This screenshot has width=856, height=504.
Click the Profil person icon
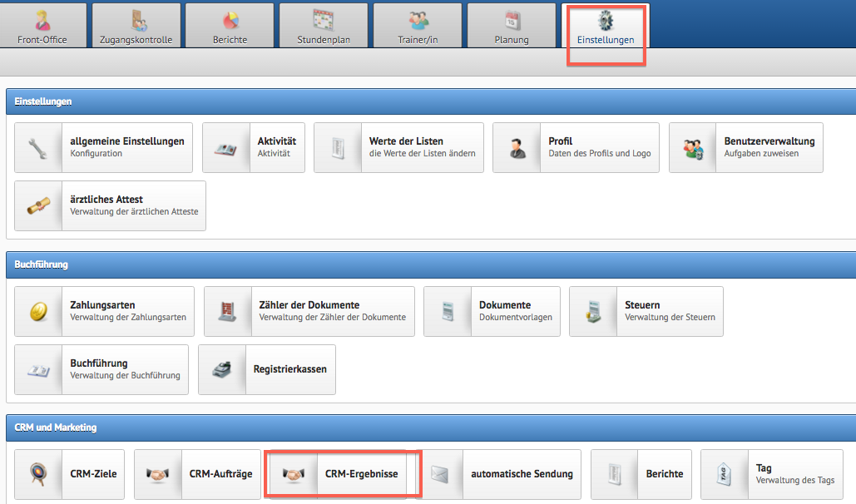point(517,148)
